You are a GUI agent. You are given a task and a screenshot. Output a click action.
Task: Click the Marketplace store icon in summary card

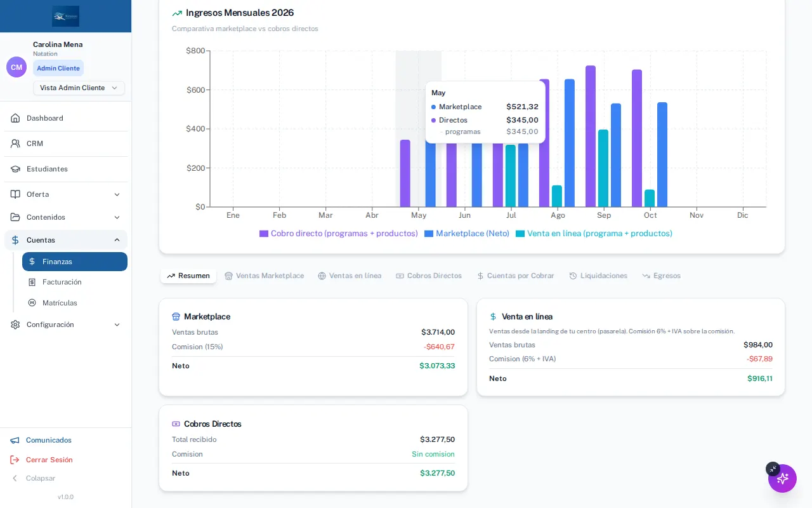click(176, 317)
